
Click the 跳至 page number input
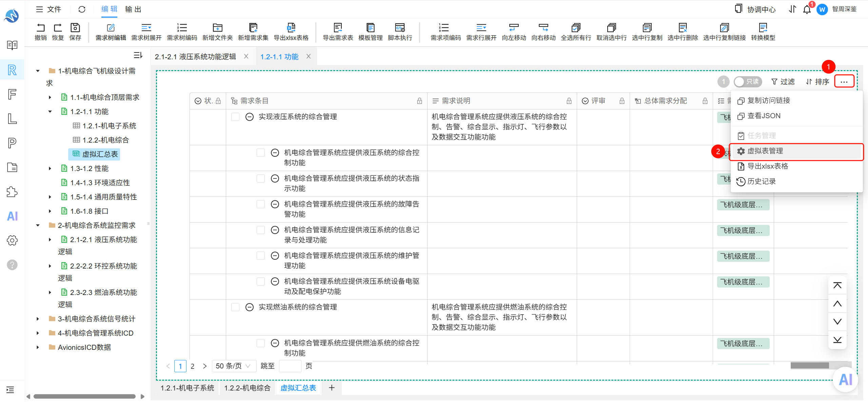[290, 366]
